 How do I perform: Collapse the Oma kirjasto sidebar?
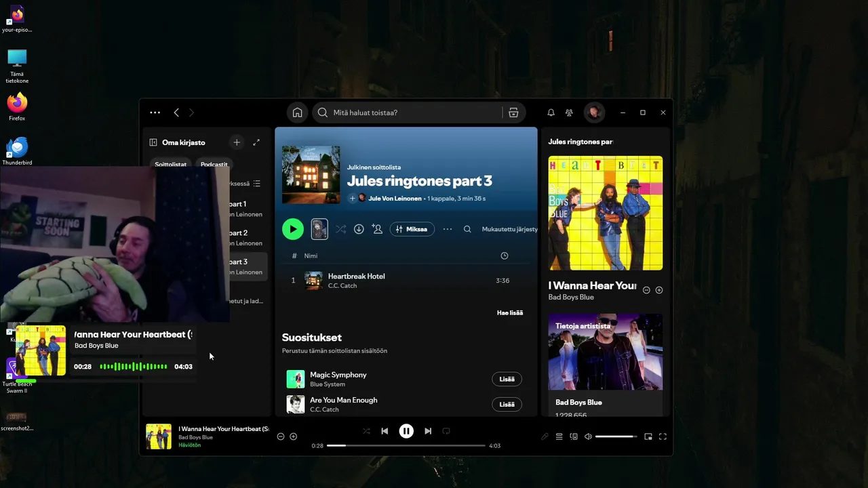coord(153,142)
